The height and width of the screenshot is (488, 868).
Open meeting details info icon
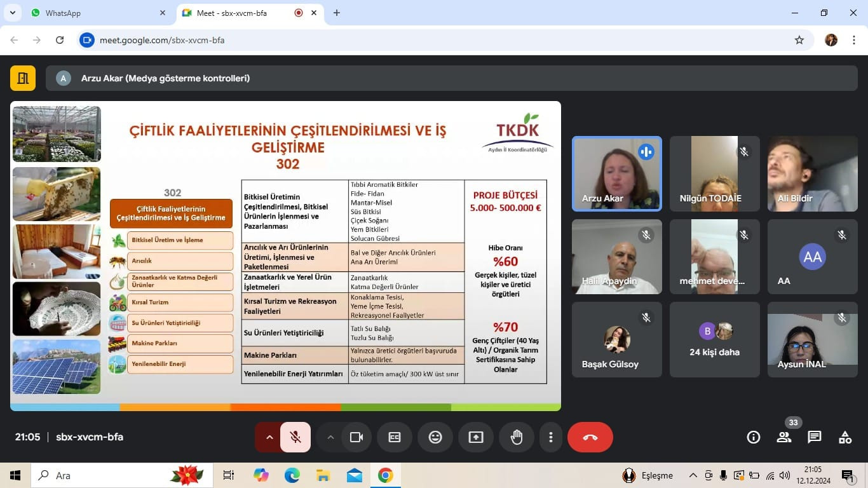[x=754, y=437]
